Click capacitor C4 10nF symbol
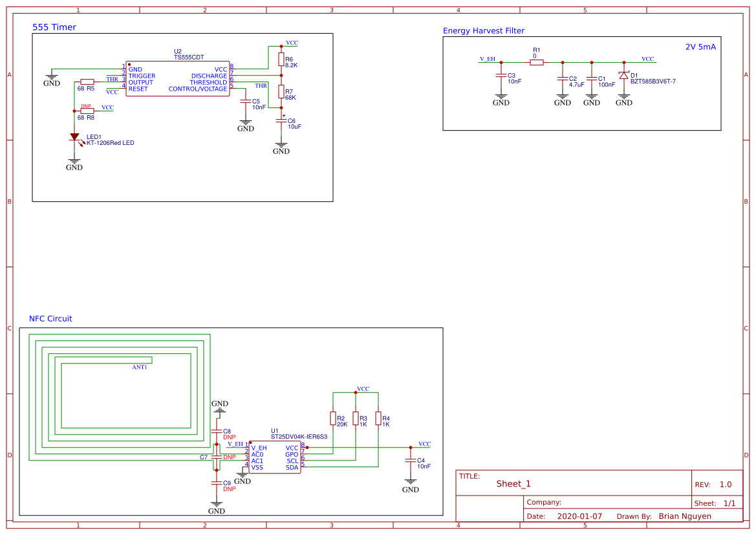 [410, 460]
